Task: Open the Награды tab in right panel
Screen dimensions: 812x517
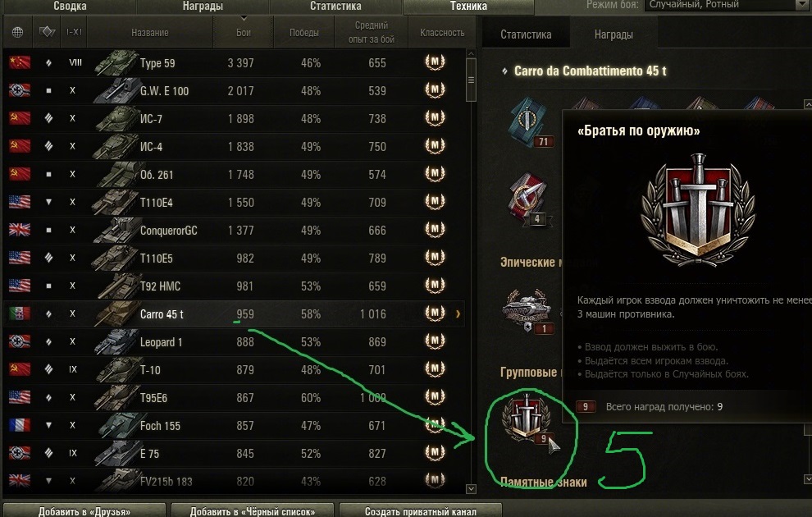Action: click(x=614, y=34)
